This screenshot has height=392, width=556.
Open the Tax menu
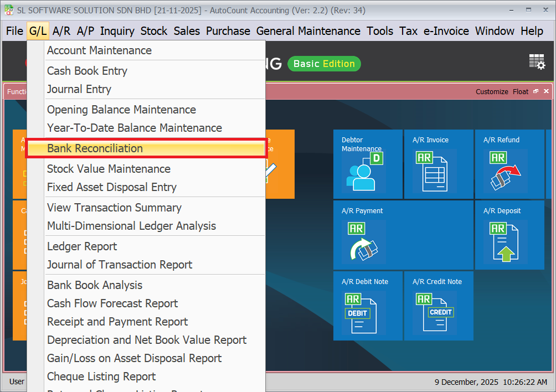tap(409, 31)
